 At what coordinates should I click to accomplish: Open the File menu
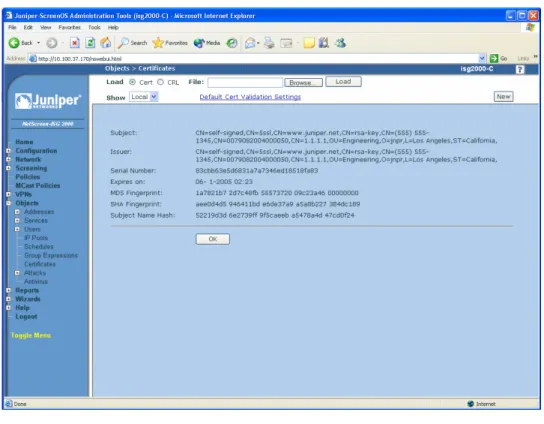click(12, 27)
